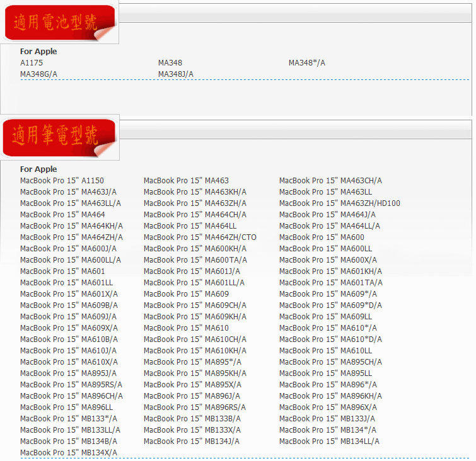Screen dimensions: 476x461
Task: Click MacBook Pro 15" MA600J/A
Action: [x=68, y=248]
